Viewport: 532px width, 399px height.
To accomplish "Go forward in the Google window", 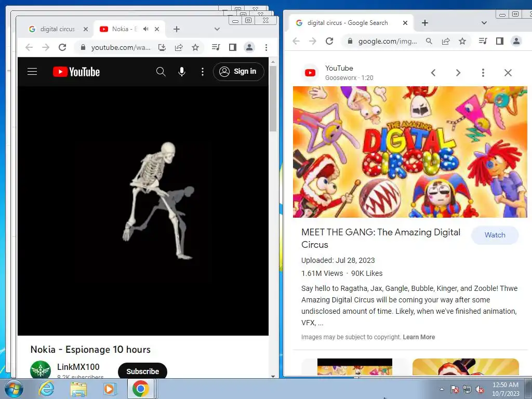I will coord(312,41).
